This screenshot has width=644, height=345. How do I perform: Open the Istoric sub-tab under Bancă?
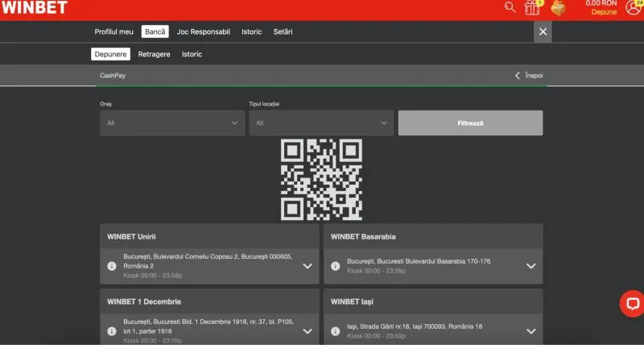(x=192, y=54)
